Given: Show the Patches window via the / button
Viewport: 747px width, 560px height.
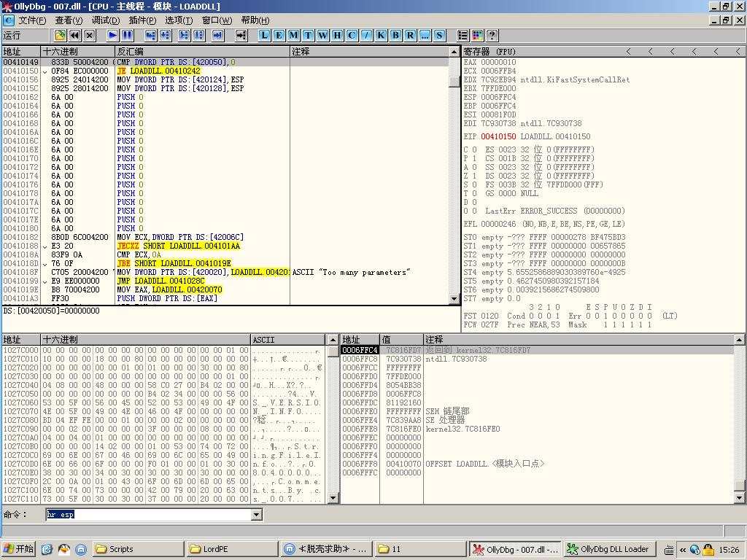Looking at the screenshot, I should click(x=366, y=36).
